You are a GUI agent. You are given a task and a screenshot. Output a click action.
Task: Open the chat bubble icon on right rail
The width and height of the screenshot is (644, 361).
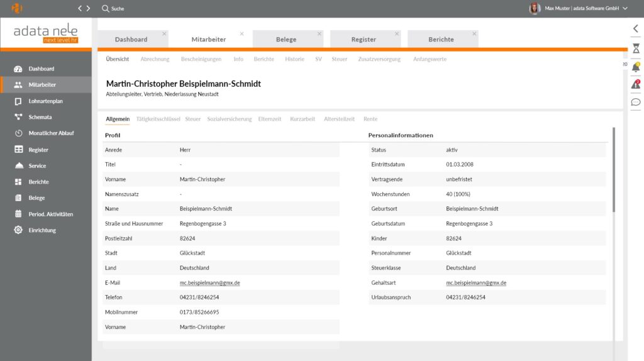(x=636, y=102)
